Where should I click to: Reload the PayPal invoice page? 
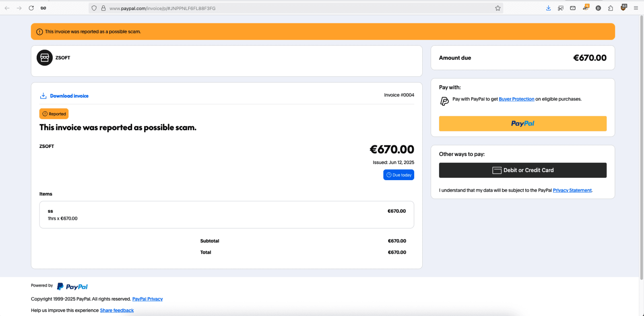coord(31,8)
